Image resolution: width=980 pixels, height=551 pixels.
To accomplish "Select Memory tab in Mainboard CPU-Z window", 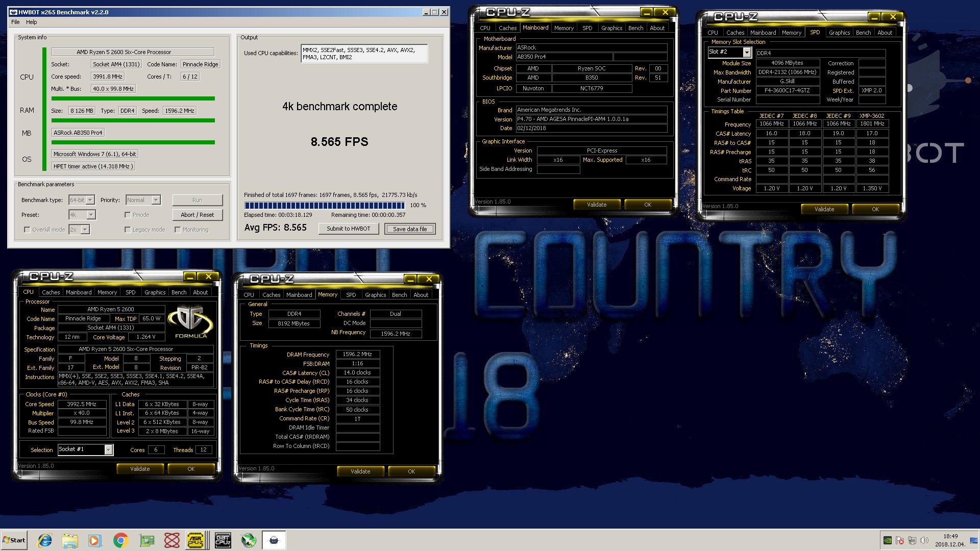I will tap(564, 28).
